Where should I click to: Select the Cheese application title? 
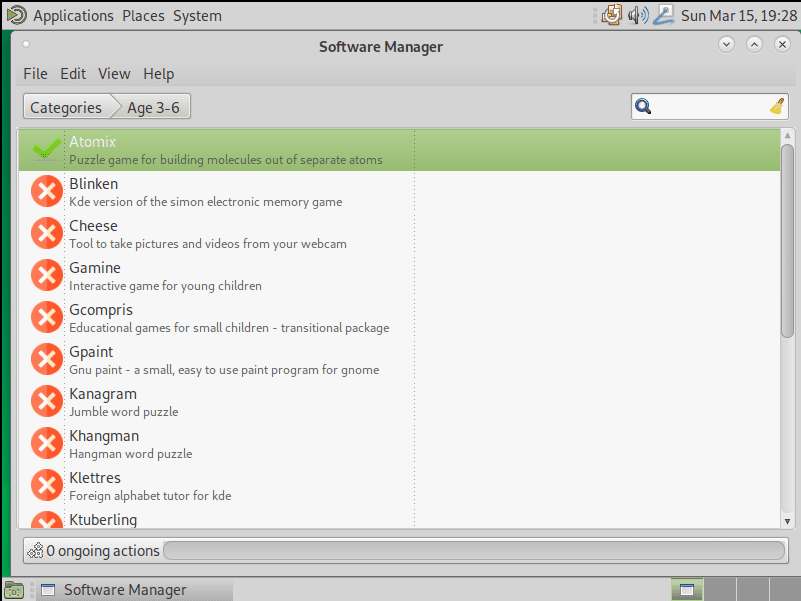93,226
